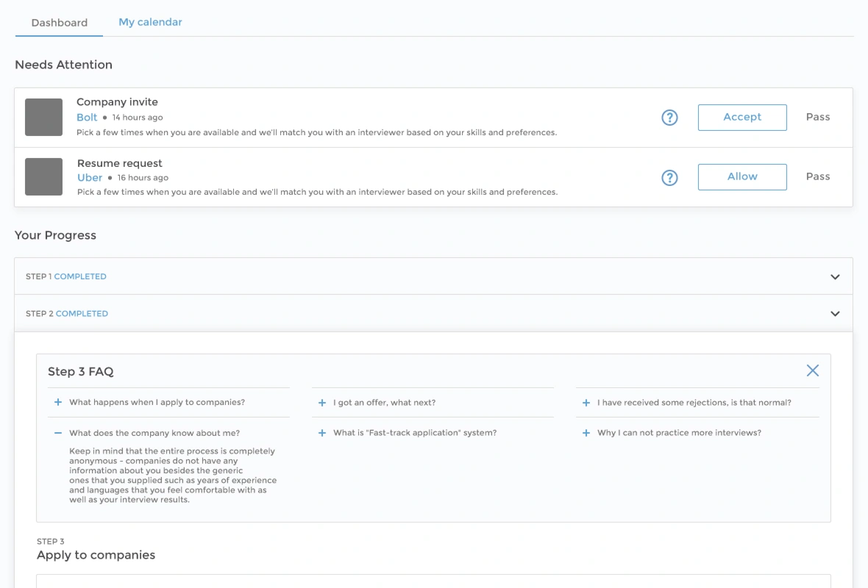
Task: Click the 'STEP 2 COMPLETED' label
Action: pos(67,314)
